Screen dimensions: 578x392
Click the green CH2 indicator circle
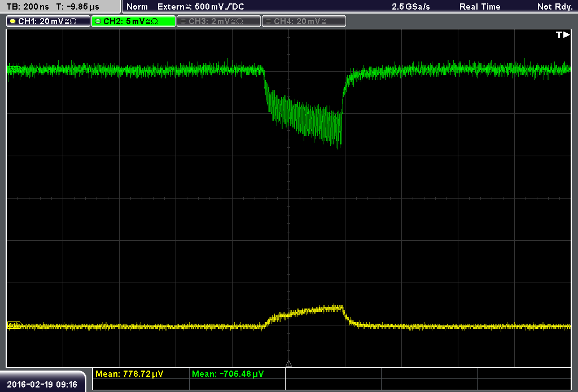(98, 21)
